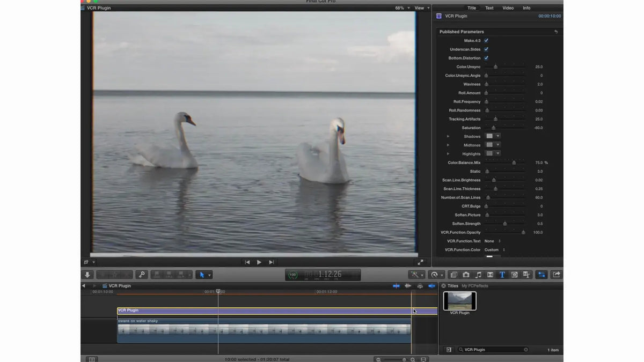Uncheck the Underscan.Sides checkbox
The height and width of the screenshot is (362, 644).
tap(486, 49)
